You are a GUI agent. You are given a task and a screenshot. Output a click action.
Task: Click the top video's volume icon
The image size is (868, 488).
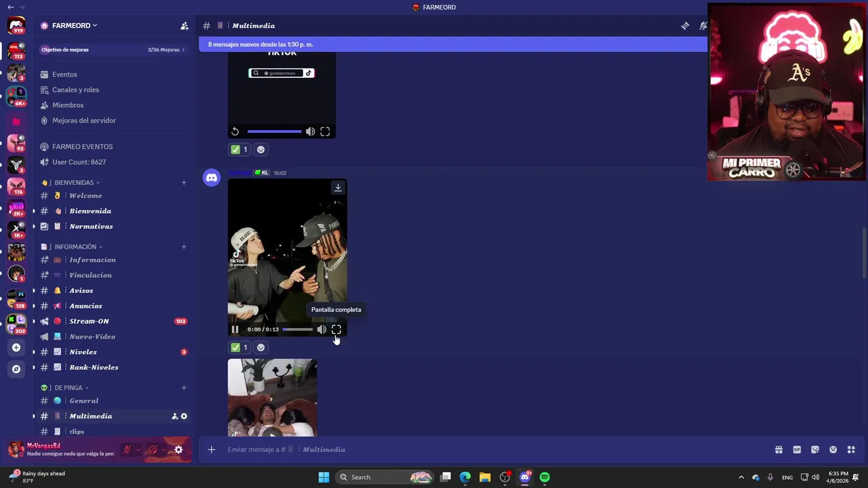point(310,131)
